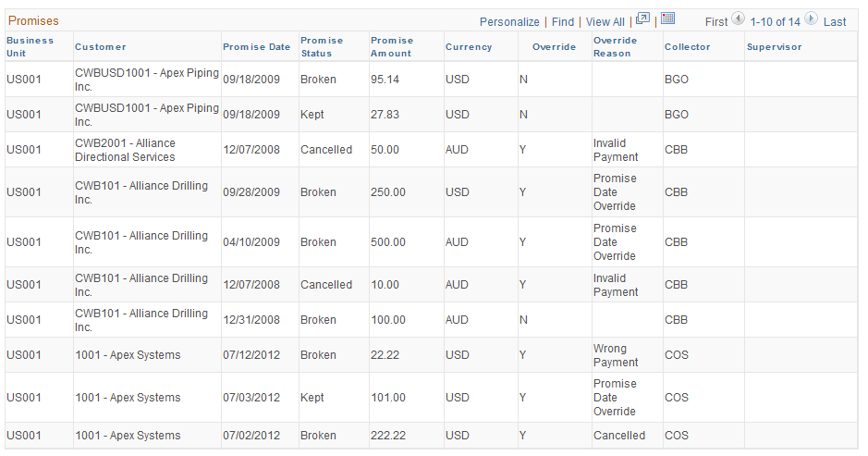Viewport: 868px width, 456px height.
Task: Show next rows arrow icon
Action: pyautogui.click(x=811, y=18)
